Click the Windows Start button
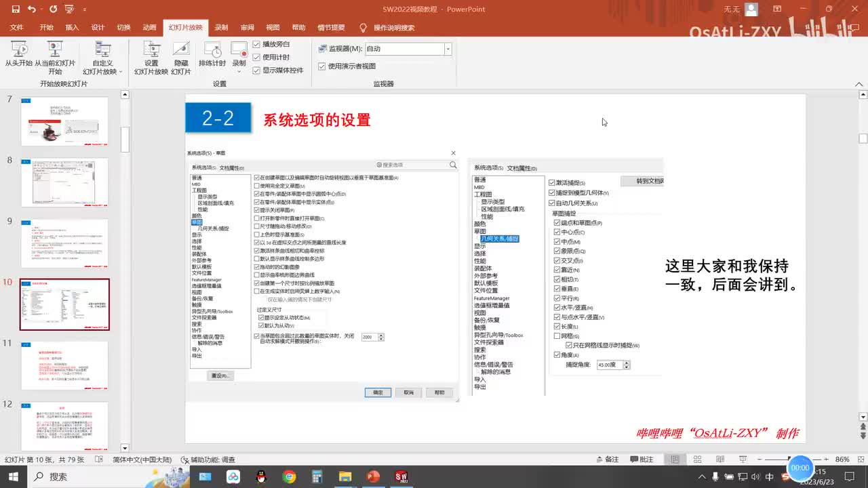 coord(14,476)
